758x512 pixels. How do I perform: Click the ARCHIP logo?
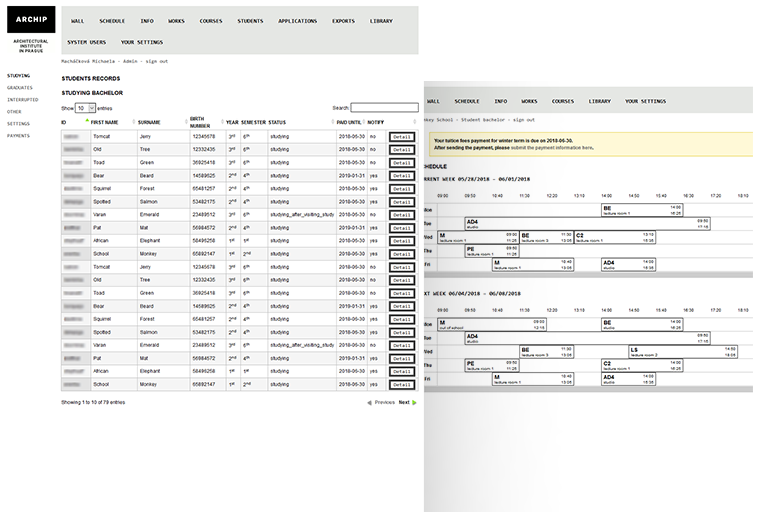pos(31,20)
